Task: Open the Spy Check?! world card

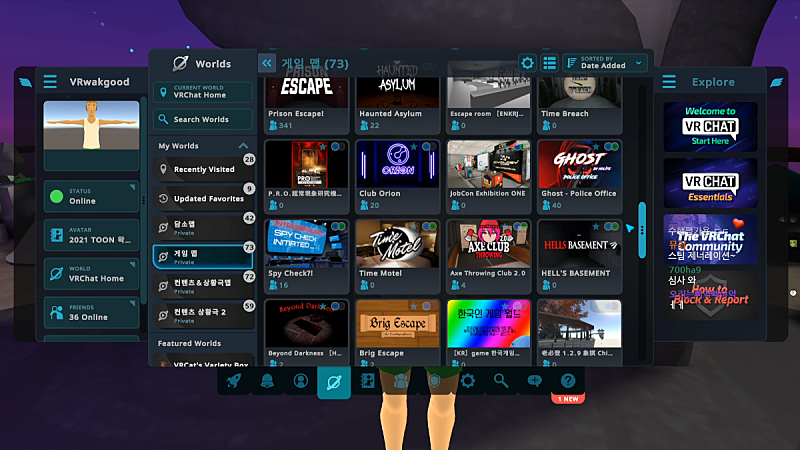Action: [x=306, y=256]
